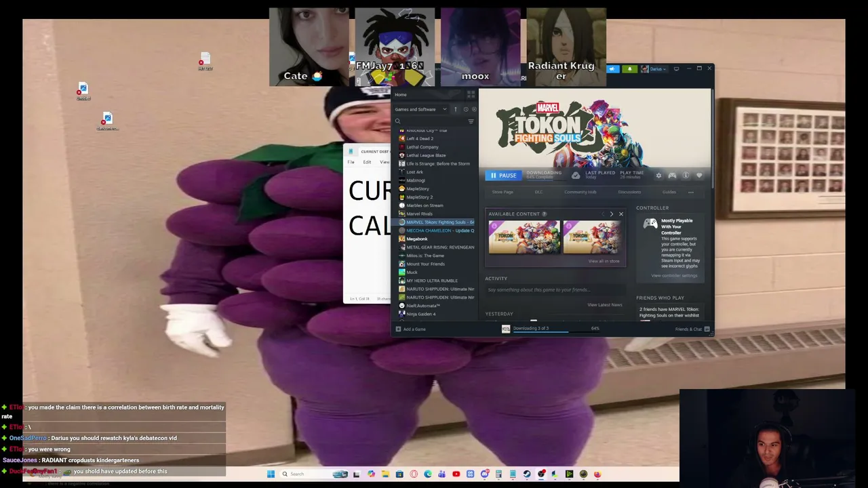Switch library to grid collections view
The image size is (868, 488).
coord(471,95)
